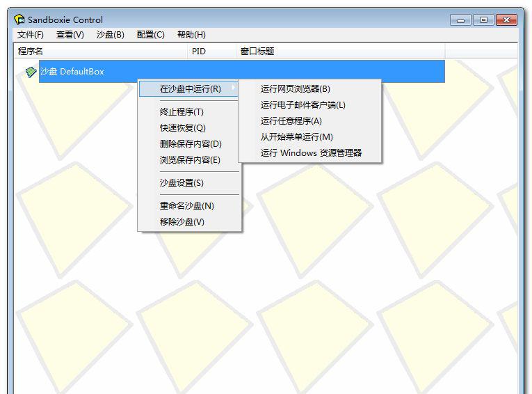Click the DefaultBox sandbox icon
This screenshot has width=532, height=394.
pyautogui.click(x=31, y=72)
